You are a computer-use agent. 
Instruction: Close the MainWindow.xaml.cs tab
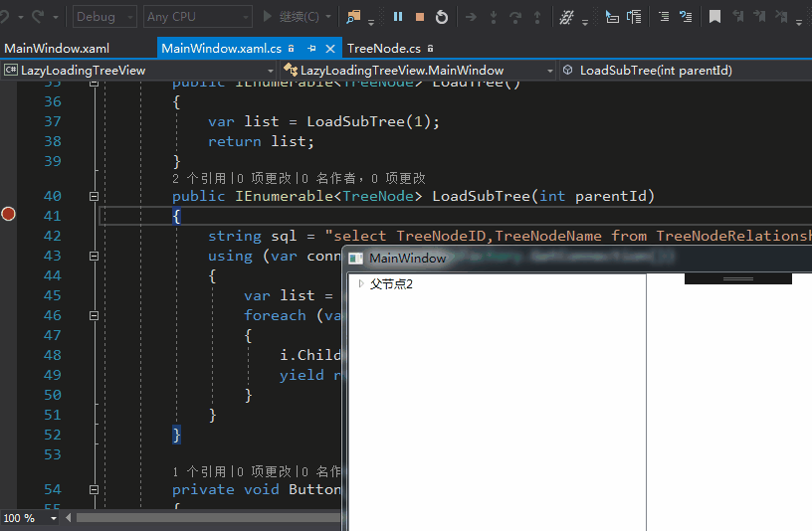pos(330,49)
